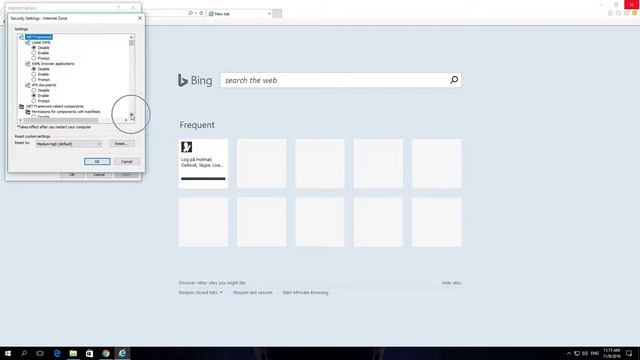Open the Reset to level dropdown
Viewport: 640px width, 360px height.
tap(69, 144)
